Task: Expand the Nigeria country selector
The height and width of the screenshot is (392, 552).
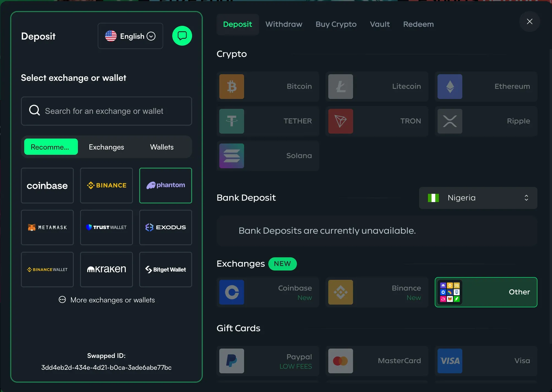Action: tap(478, 198)
